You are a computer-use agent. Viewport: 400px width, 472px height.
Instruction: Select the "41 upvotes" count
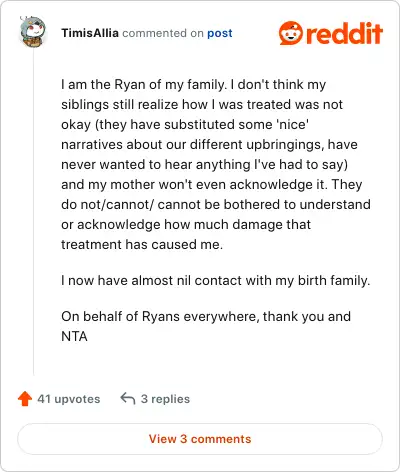point(69,399)
